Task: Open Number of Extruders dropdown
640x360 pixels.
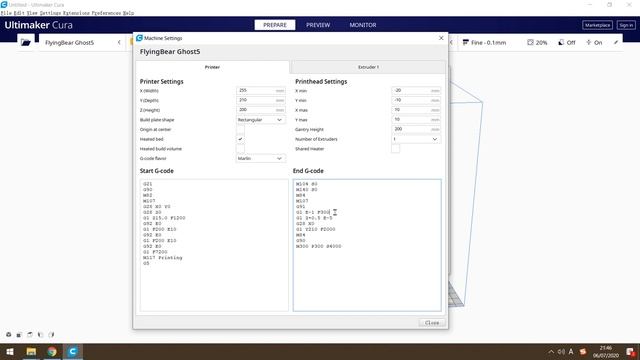Action: 416,139
